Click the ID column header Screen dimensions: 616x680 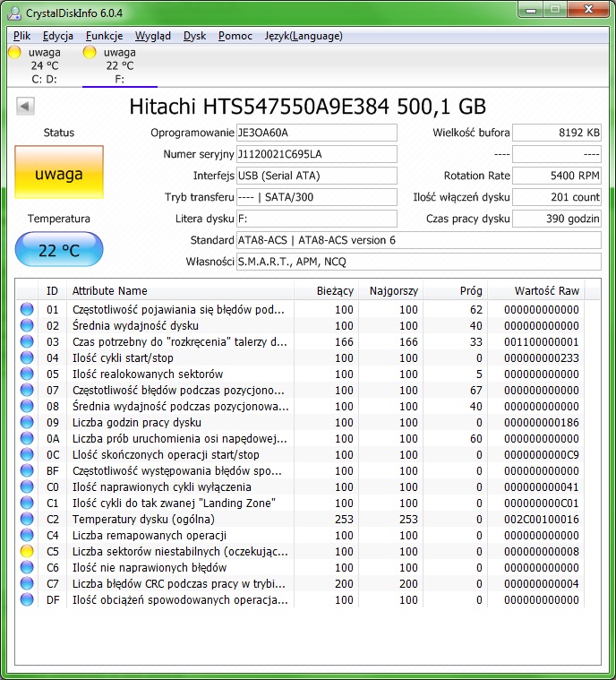click(52, 291)
